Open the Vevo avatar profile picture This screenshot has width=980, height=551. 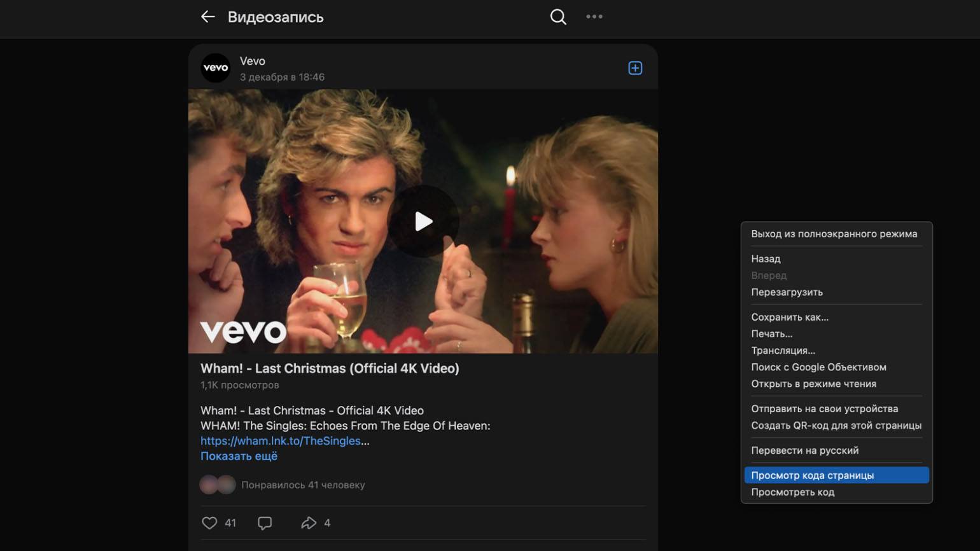pos(216,68)
